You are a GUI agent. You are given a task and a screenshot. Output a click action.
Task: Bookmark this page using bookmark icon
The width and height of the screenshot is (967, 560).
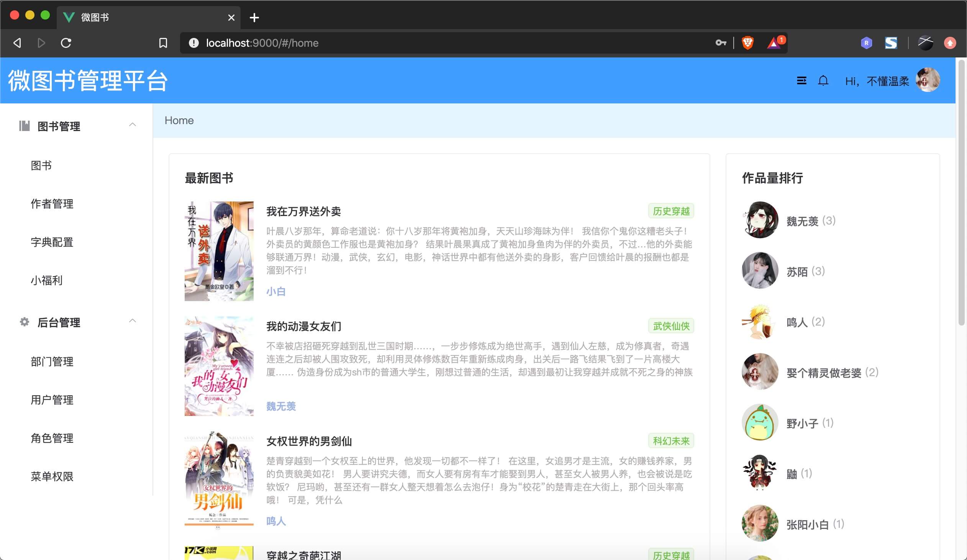[x=163, y=43]
